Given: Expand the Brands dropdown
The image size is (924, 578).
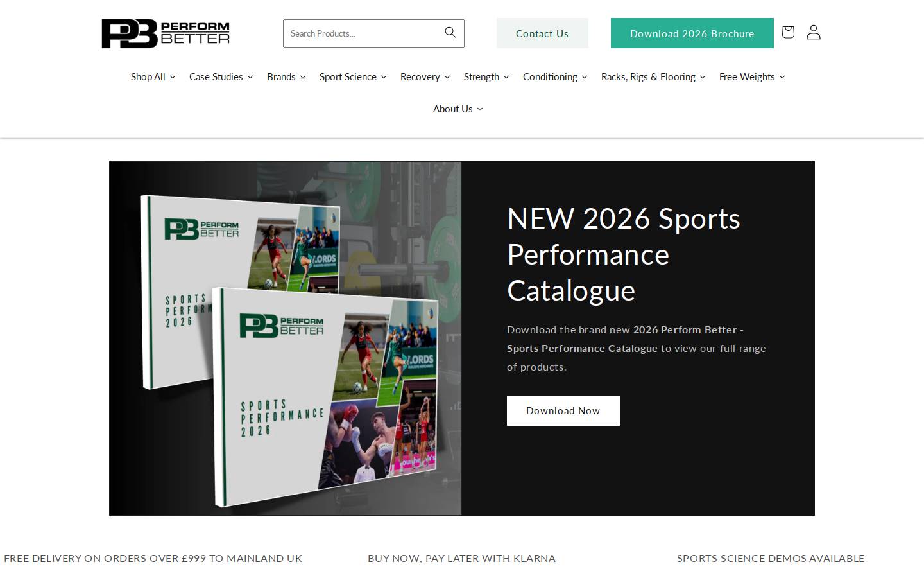Looking at the screenshot, I should [x=286, y=77].
